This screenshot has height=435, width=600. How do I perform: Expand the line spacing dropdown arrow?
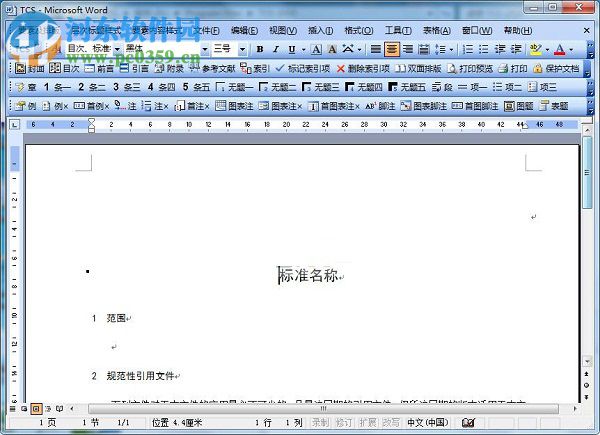pos(452,50)
